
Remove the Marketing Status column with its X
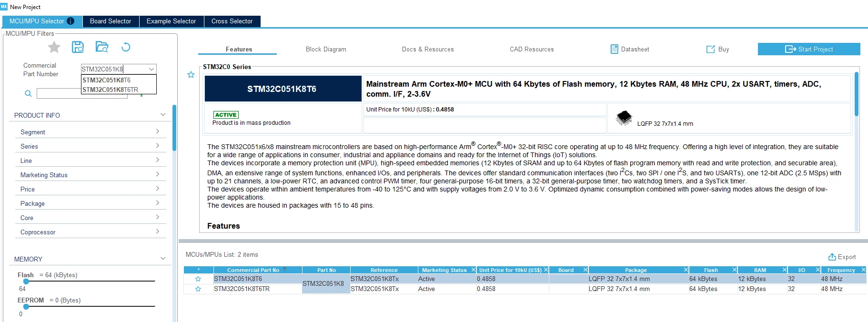pos(474,270)
